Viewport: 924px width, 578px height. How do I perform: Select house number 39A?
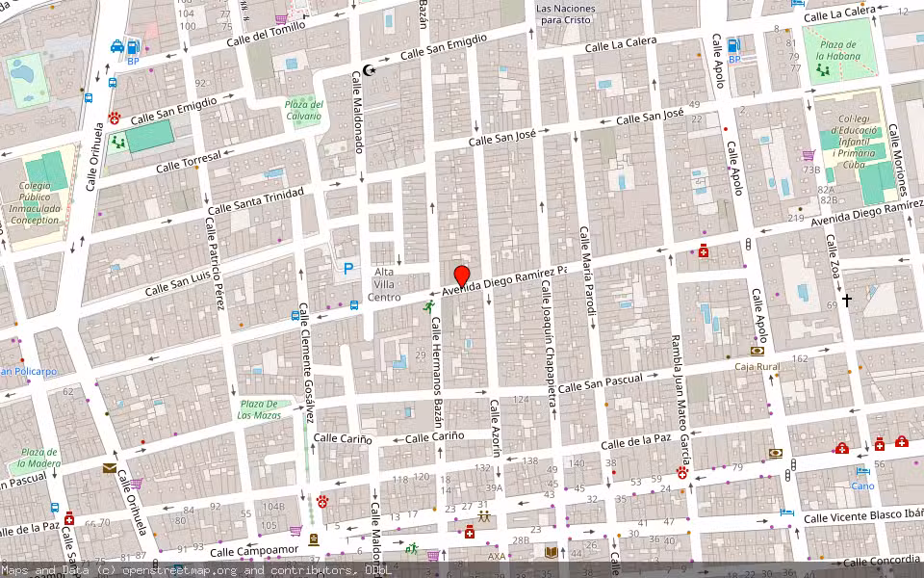coord(494,487)
